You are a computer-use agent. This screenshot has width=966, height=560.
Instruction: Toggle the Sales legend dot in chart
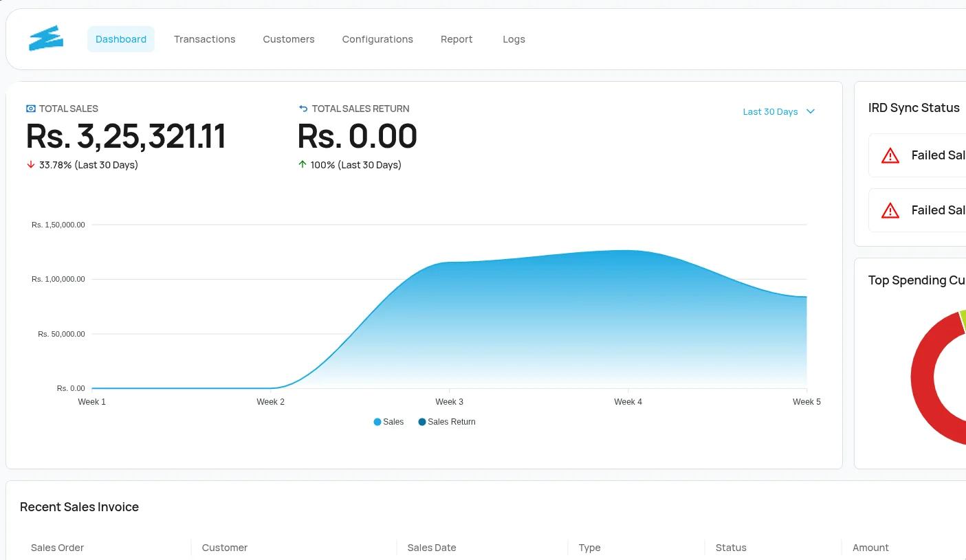click(x=377, y=422)
